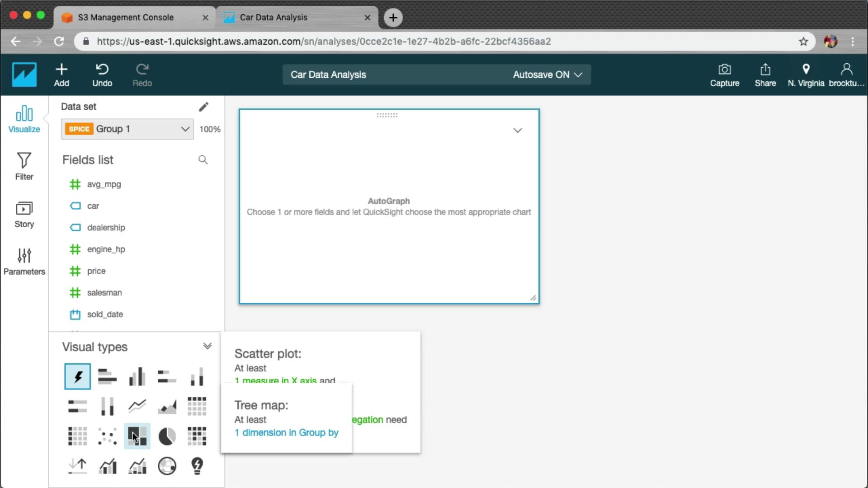Switch to the S3 Management Console tab
Image resolution: width=868 pixels, height=488 pixels.
click(126, 17)
